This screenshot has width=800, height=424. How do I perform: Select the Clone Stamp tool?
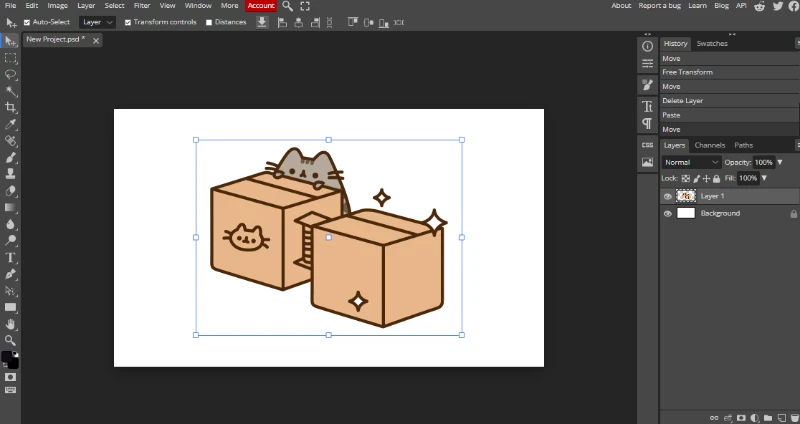coord(10,174)
